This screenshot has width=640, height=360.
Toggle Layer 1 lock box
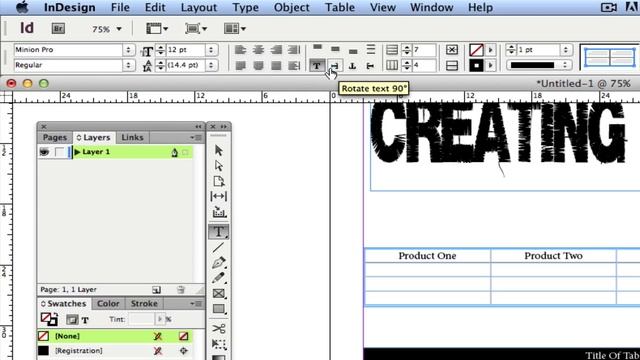pyautogui.click(x=60, y=152)
